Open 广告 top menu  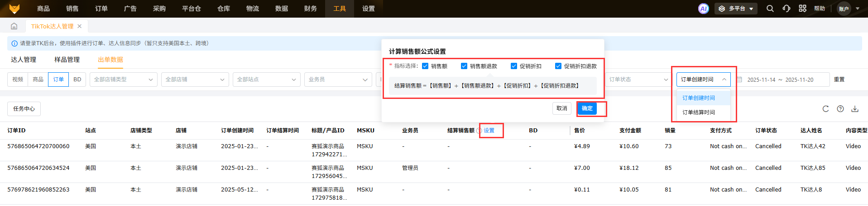130,9
